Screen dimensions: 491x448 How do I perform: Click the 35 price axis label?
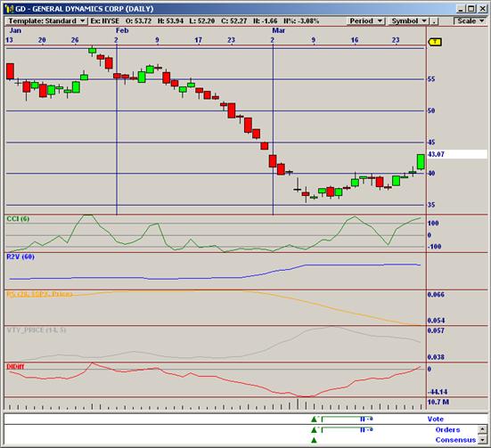coord(431,205)
